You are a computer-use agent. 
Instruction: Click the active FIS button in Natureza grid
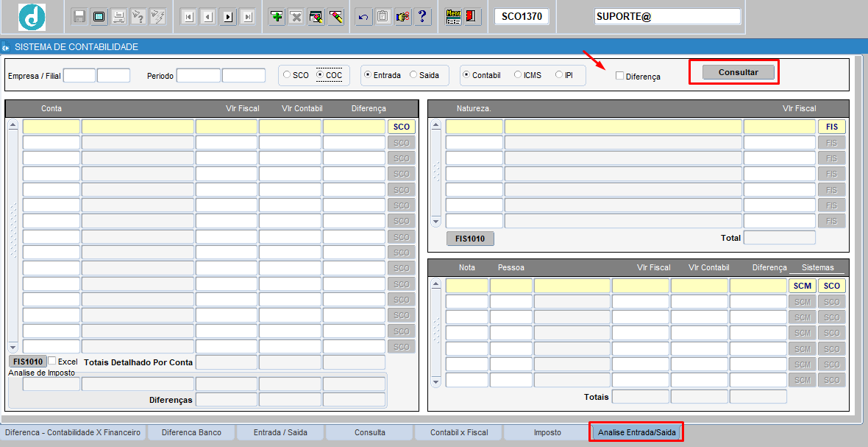click(x=832, y=127)
